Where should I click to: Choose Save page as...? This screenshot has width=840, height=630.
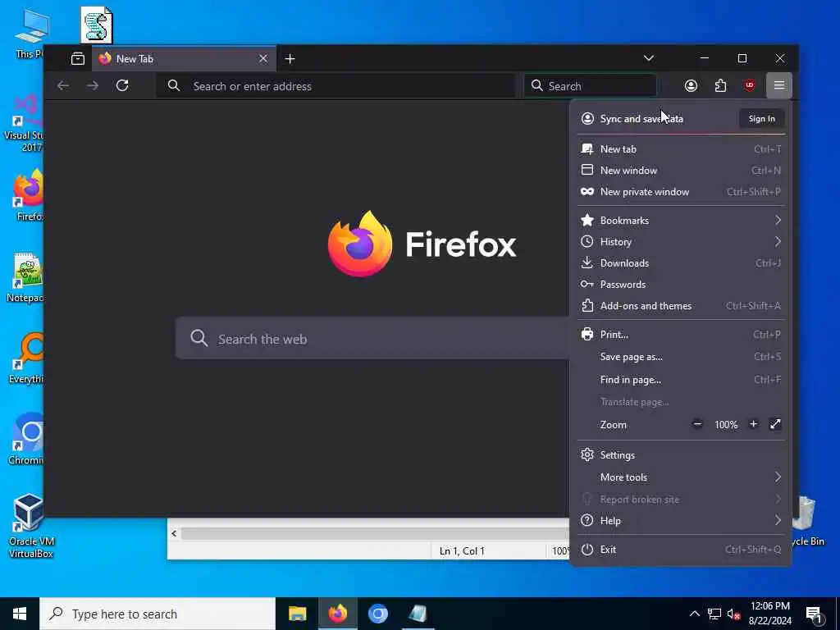681,357
